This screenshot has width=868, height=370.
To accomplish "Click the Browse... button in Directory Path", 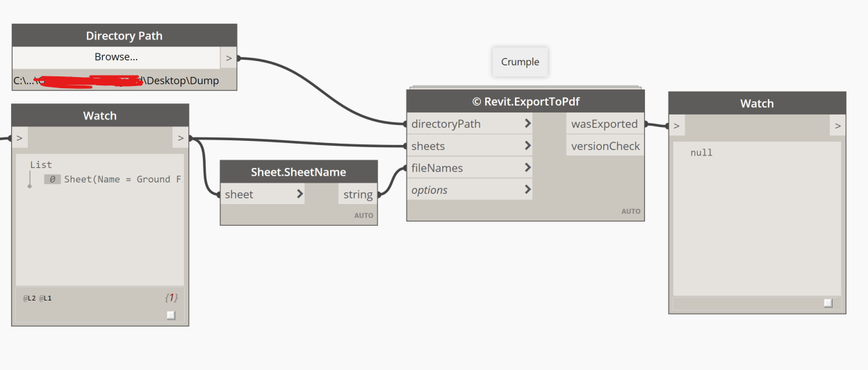I will 116,58.
